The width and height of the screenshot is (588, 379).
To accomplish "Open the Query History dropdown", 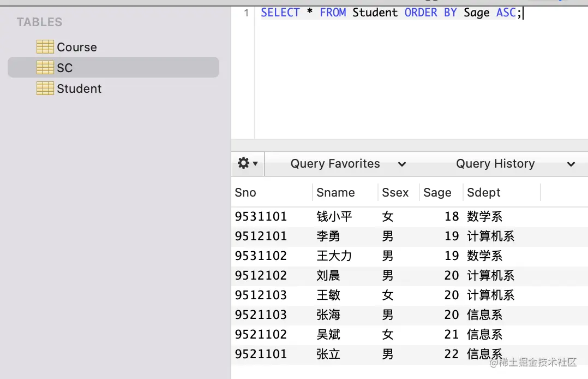I will click(x=515, y=164).
